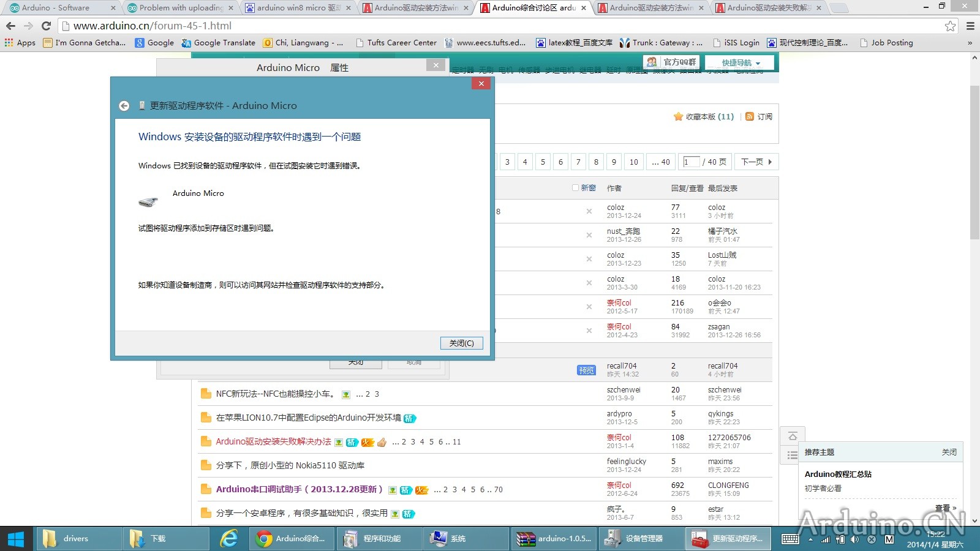Expand 快捷导航 dropdown
The height and width of the screenshot is (551, 980).
[740, 63]
